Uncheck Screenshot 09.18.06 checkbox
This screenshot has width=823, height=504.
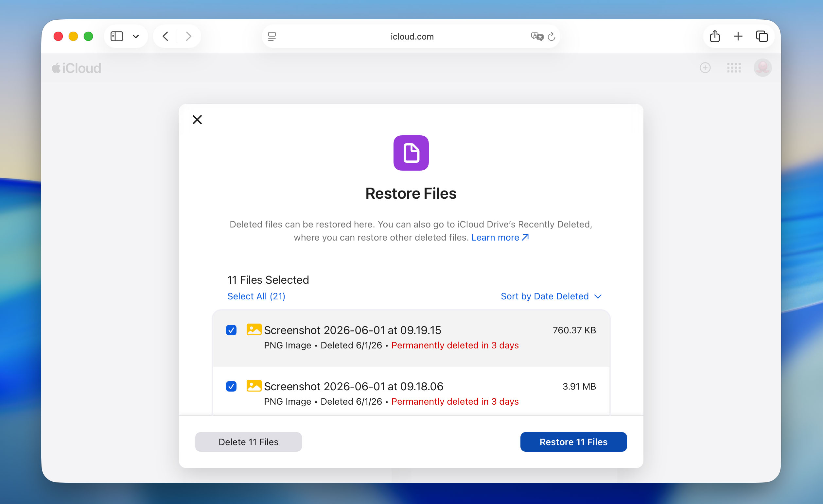[x=231, y=386]
